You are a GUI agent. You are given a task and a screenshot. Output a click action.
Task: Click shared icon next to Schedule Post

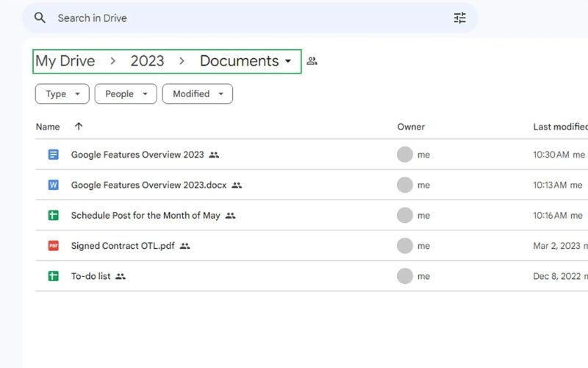pos(230,216)
